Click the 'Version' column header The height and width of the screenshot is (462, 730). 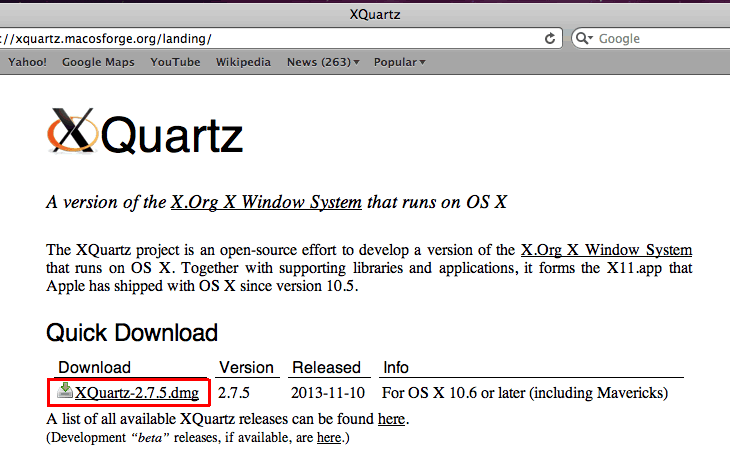[246, 367]
